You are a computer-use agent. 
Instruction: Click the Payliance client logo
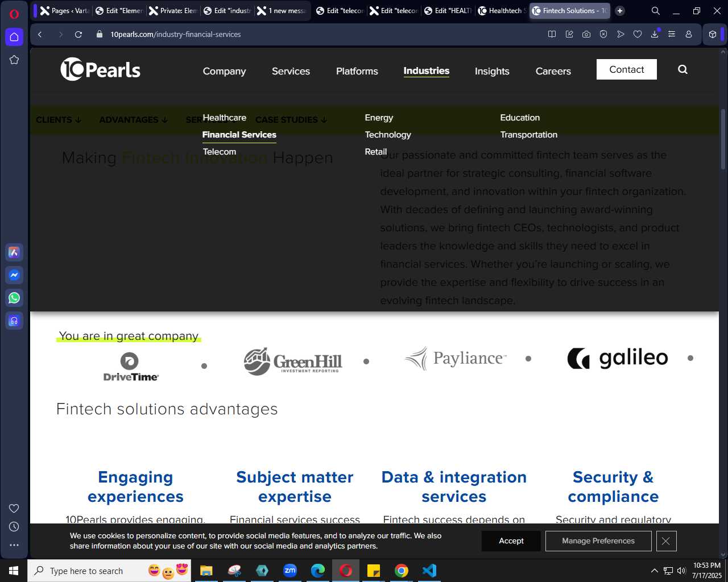click(456, 359)
